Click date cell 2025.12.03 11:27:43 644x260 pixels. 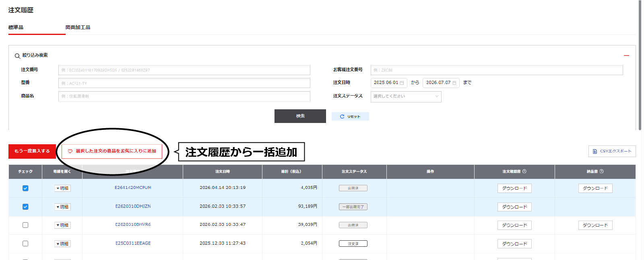223,243
